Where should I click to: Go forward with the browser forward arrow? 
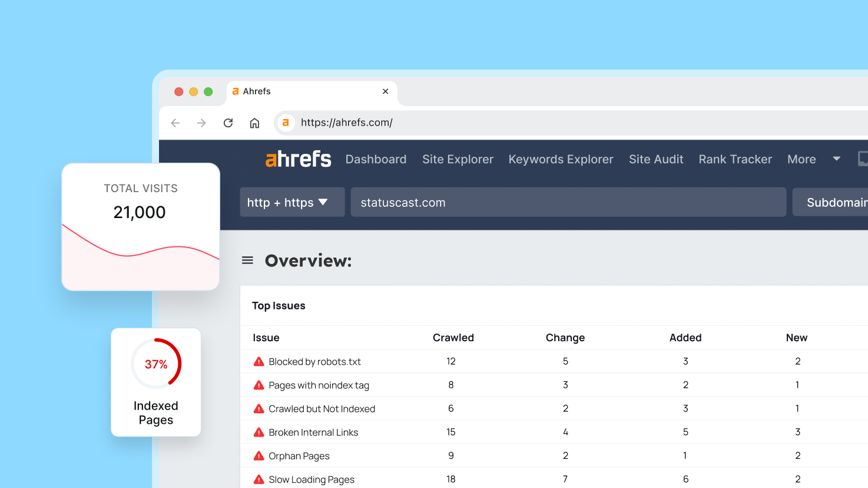(201, 123)
